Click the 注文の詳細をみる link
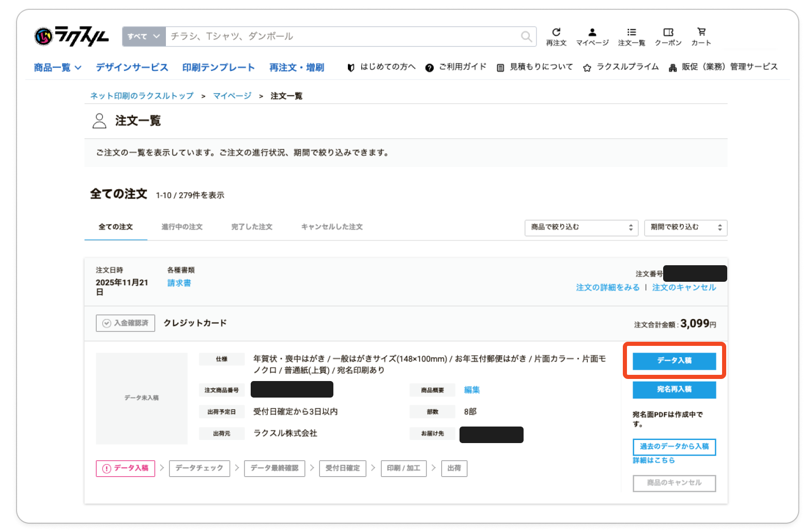812x532 pixels. click(x=607, y=287)
